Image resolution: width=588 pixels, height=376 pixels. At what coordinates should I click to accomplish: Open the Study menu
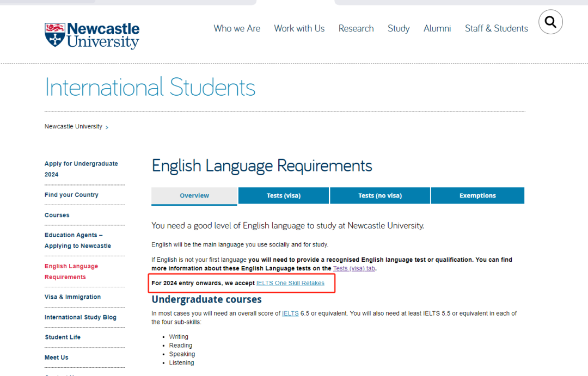click(x=399, y=28)
